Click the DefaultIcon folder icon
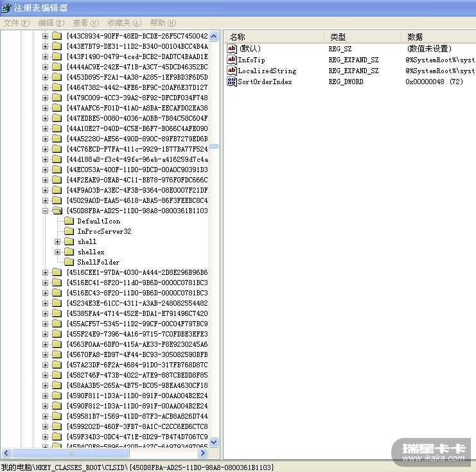The image size is (476, 472). pyautogui.click(x=69, y=221)
